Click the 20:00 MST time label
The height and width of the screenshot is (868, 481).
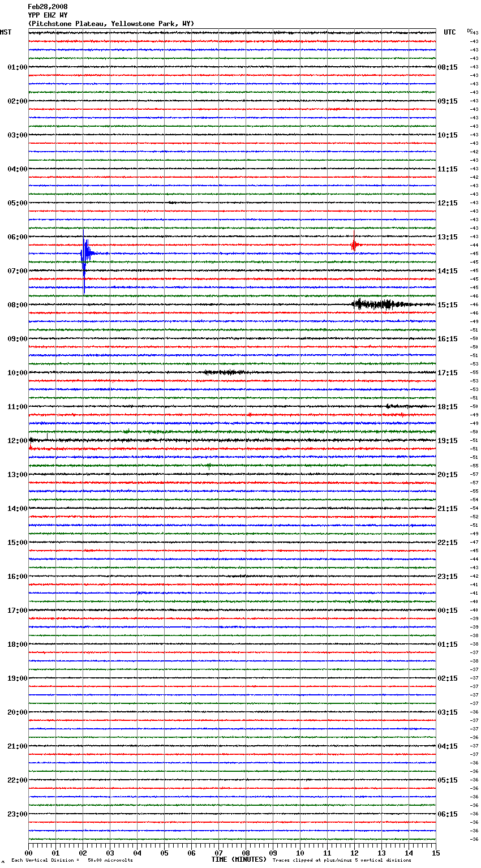pyautogui.click(x=18, y=712)
